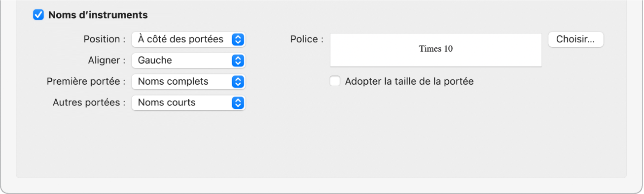Viewport: 644px width, 194px height.
Task: Open the "À côté des portées" position menu
Action: point(188,39)
